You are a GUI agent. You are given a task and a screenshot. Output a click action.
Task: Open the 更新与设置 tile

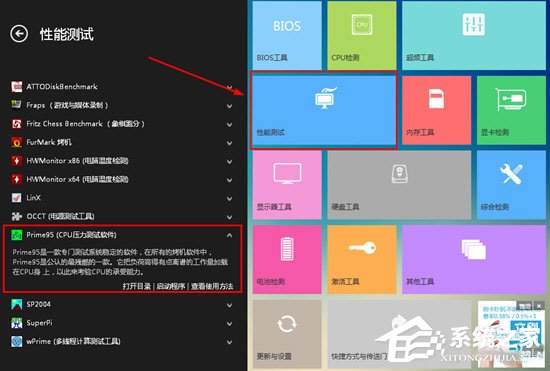[287, 334]
